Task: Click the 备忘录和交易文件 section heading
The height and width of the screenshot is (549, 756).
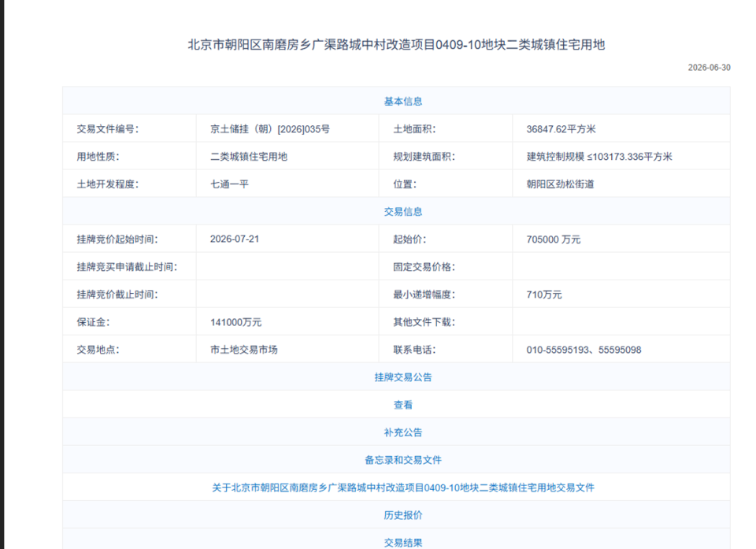Action: pyautogui.click(x=403, y=460)
